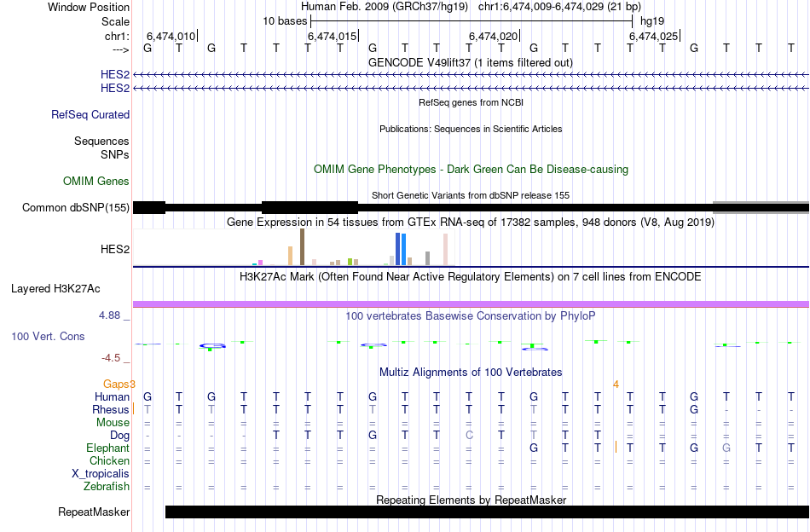Click the Zebrafish alignment row label
Image resolution: width=810 pixels, height=532 pixels.
(x=107, y=487)
